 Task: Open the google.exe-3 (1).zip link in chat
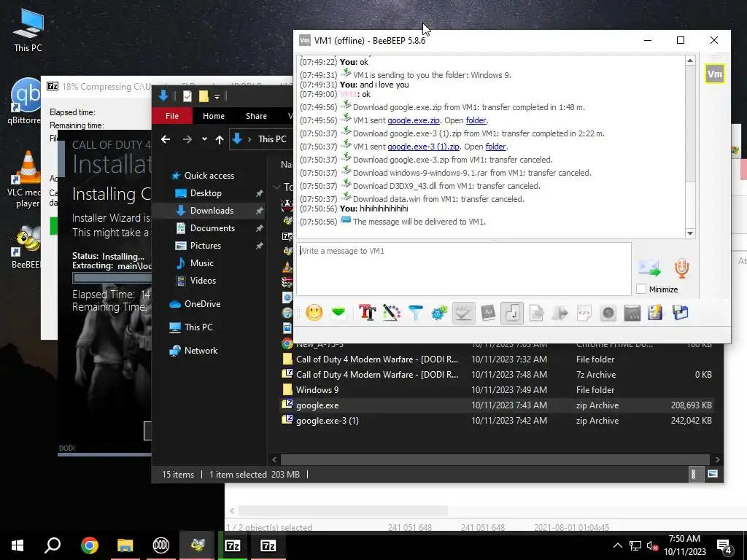(x=424, y=147)
